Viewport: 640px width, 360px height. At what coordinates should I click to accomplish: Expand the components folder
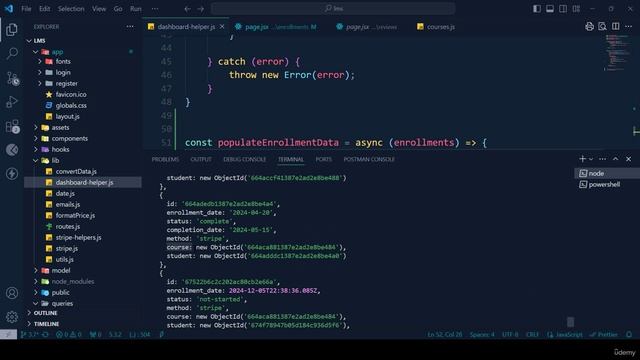(36, 138)
